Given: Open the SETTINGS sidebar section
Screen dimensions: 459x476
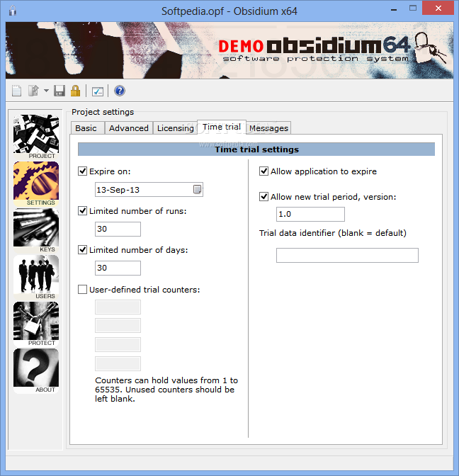Looking at the screenshot, I should pos(36,183).
